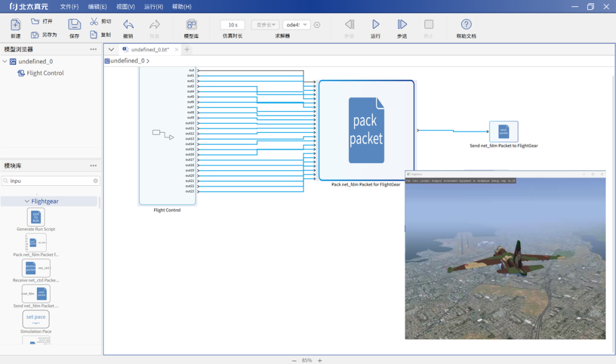Viewport: 616px width, 364px height.
Task: Click the Run (运行) play button
Action: click(375, 24)
